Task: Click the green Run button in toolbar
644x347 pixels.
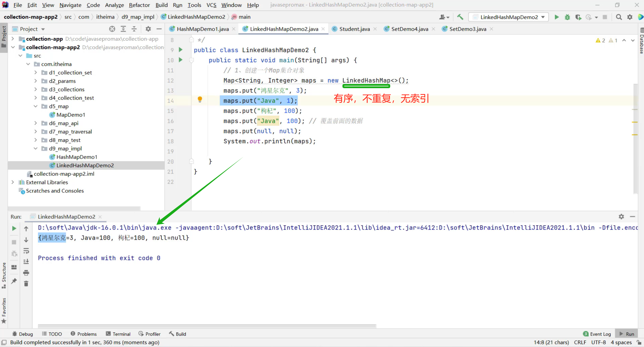Action: [x=557, y=17]
